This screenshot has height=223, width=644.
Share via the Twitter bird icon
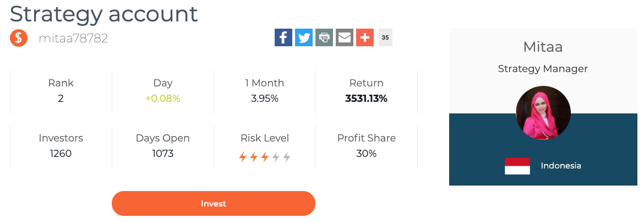pos(304,37)
